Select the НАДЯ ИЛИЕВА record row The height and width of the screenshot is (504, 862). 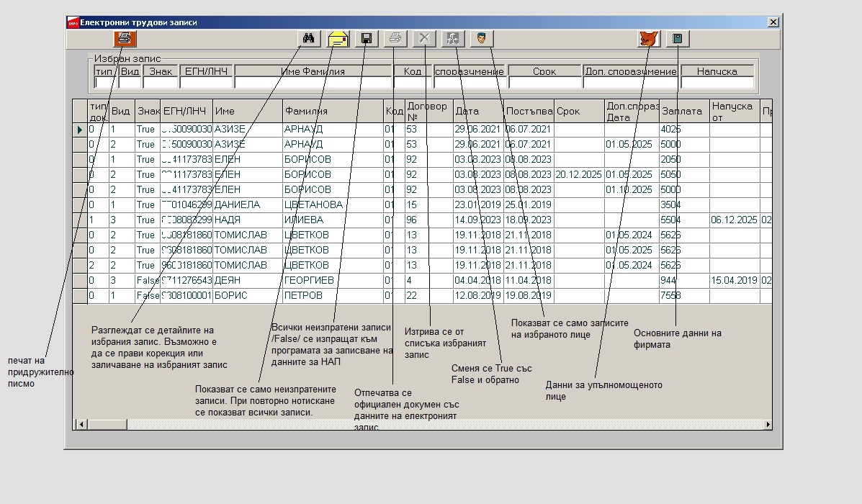pos(422,220)
